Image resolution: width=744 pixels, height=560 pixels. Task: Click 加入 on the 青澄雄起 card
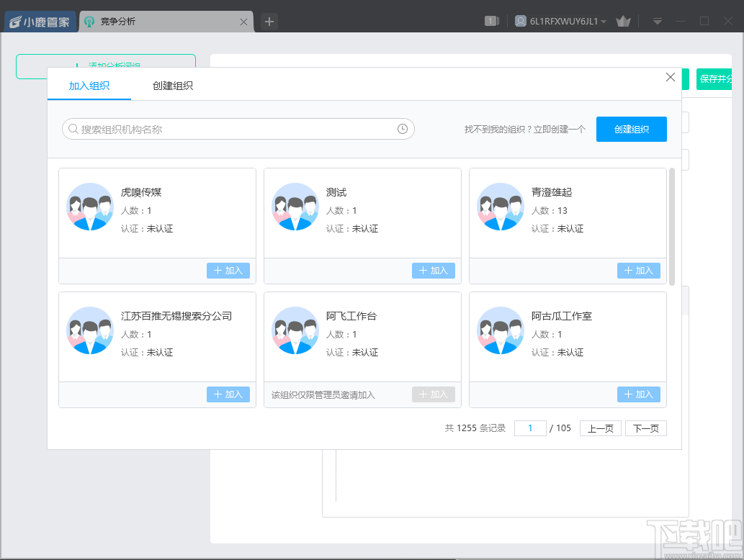pos(638,271)
